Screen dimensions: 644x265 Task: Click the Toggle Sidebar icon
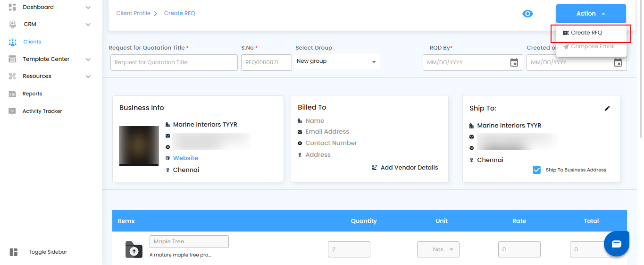14,252
